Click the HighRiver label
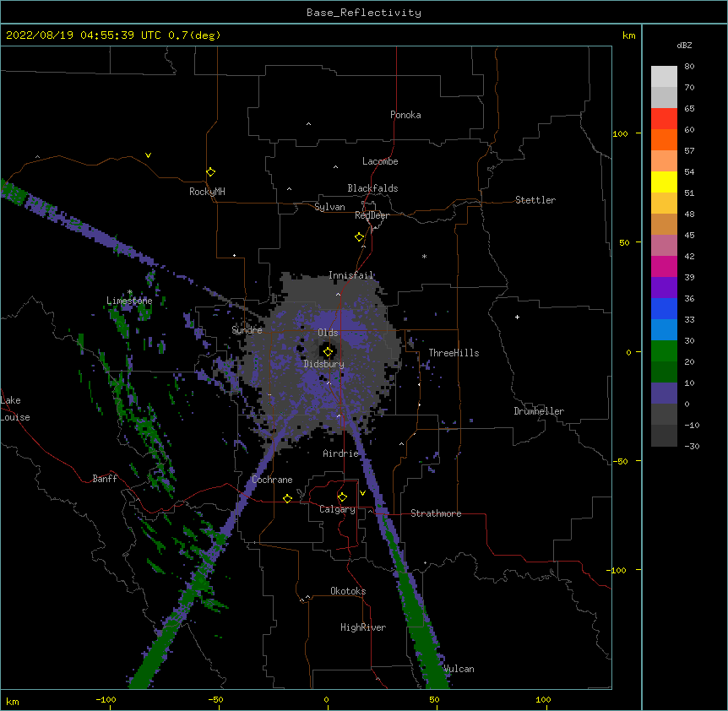 click(363, 627)
